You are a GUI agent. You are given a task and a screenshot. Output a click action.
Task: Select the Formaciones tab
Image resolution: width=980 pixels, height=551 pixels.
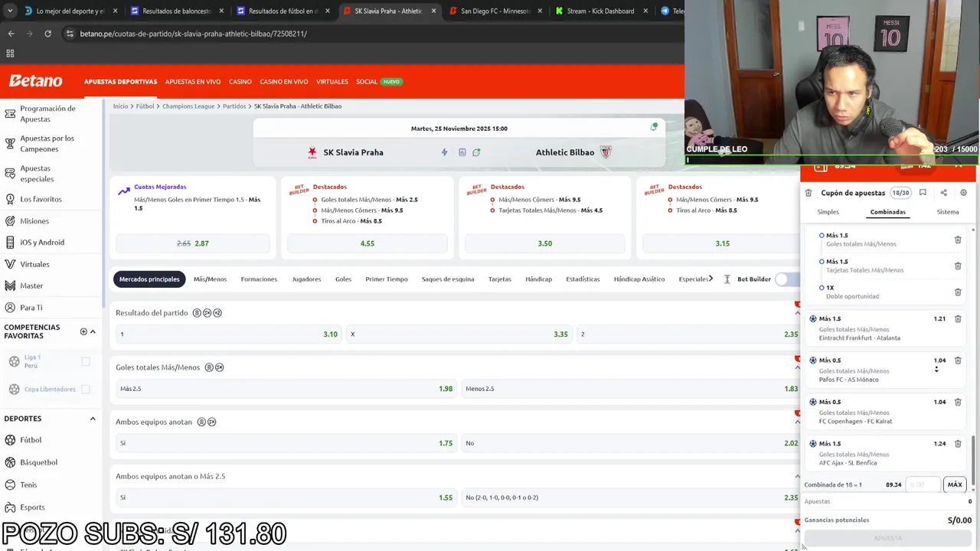click(x=259, y=279)
